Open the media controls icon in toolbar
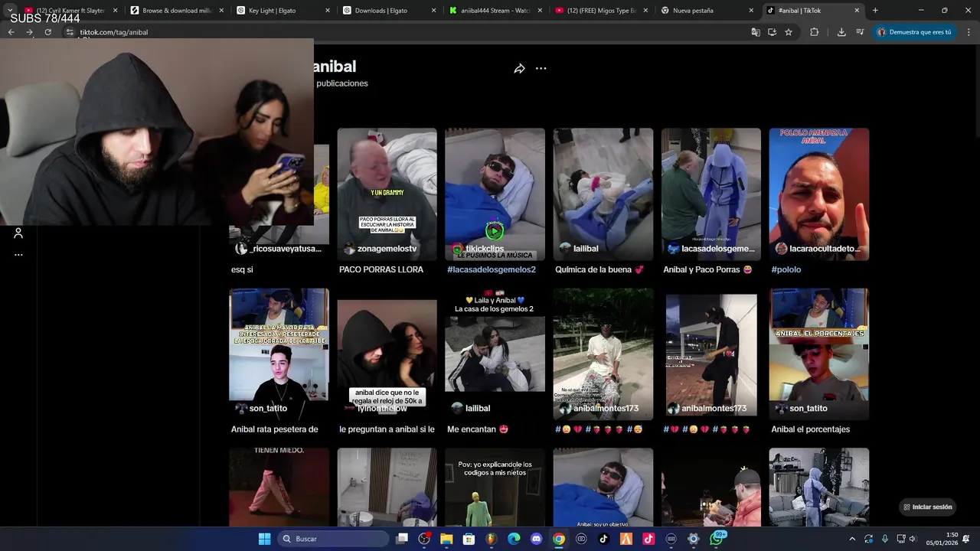Screen dimensions: 980x551 tap(860, 32)
